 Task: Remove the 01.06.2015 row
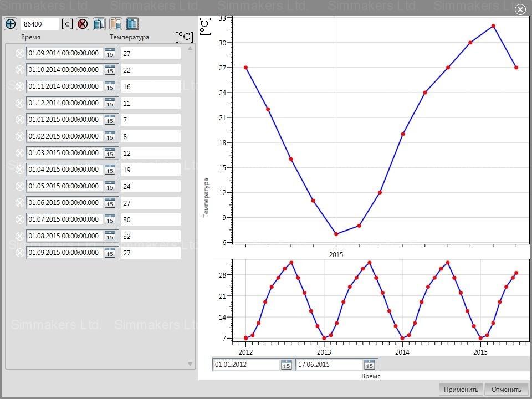pos(20,203)
